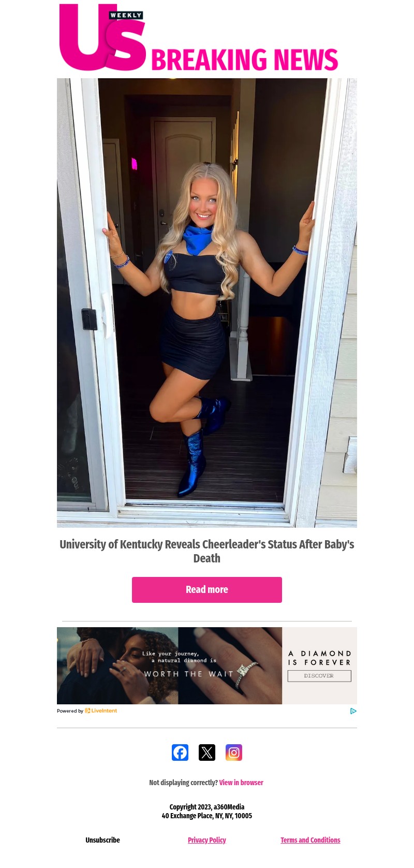
Task: Click the LiveIntent logo
Action: [101, 711]
